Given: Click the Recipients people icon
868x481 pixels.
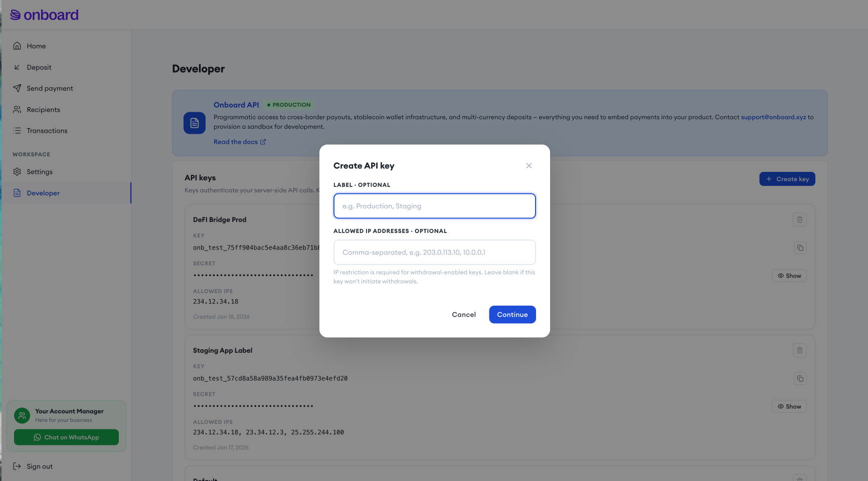Looking at the screenshot, I should [x=17, y=110].
